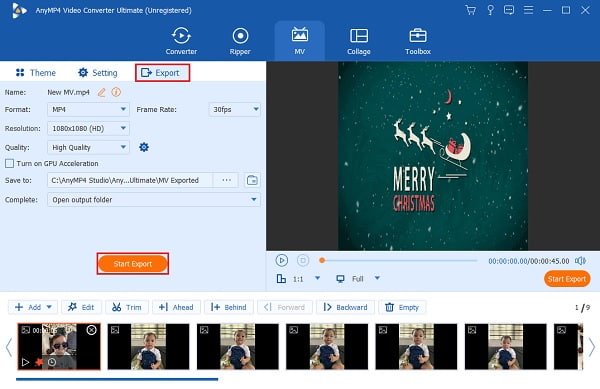Select the third timeline thumbnail
The image size is (600, 389).
(238, 347)
